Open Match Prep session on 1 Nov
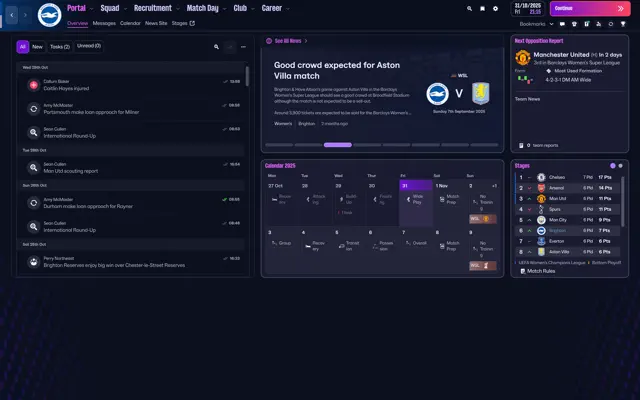Viewport: 640px width, 400px height. tap(449, 199)
